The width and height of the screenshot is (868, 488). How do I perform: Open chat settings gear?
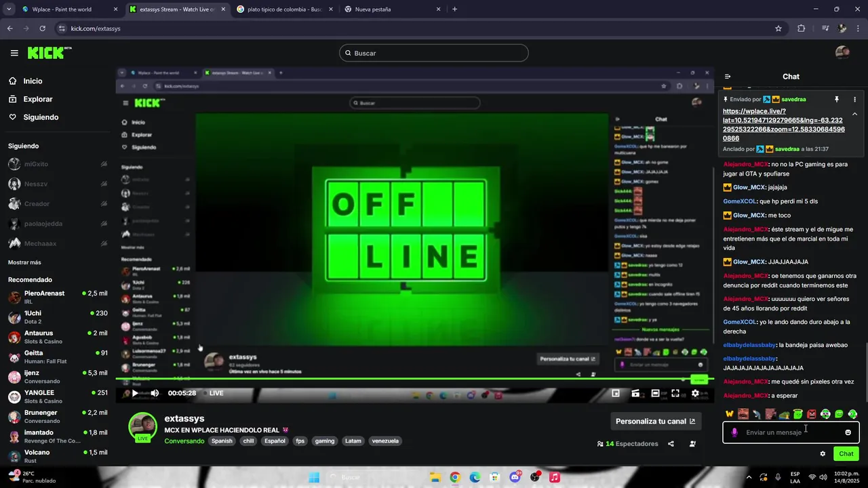[x=823, y=454]
